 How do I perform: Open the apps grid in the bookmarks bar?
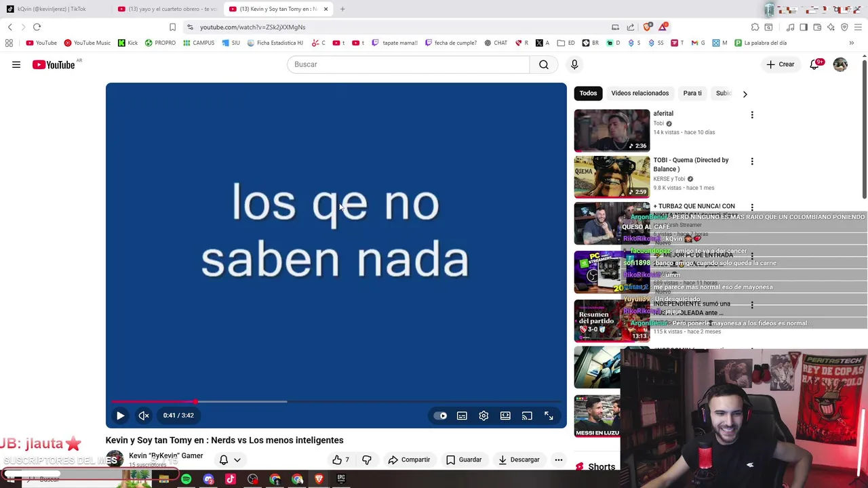(9, 43)
